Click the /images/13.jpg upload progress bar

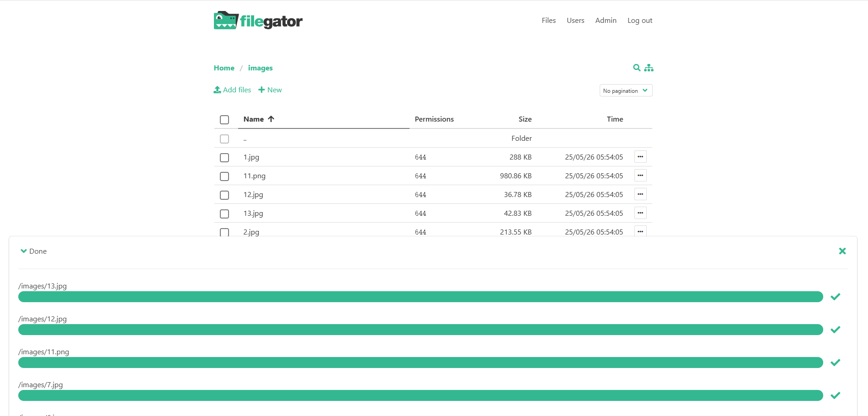click(x=421, y=297)
